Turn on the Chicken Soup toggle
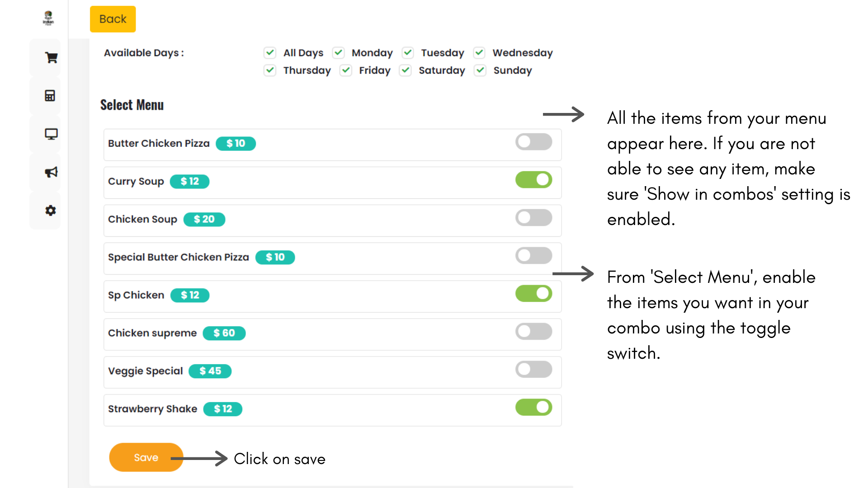868x488 pixels. click(533, 218)
